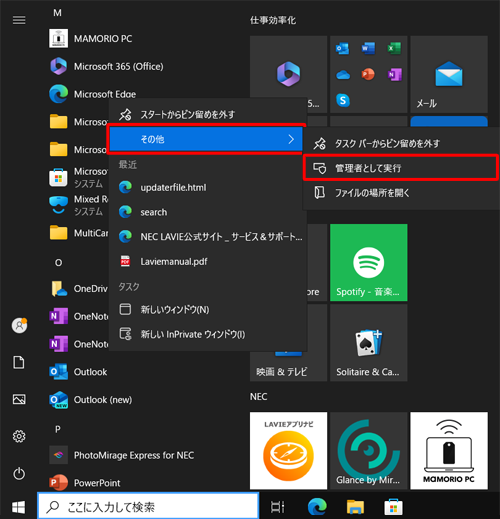Open Mixed Reality app in the list
500x519 pixels.
pyautogui.click(x=79, y=205)
